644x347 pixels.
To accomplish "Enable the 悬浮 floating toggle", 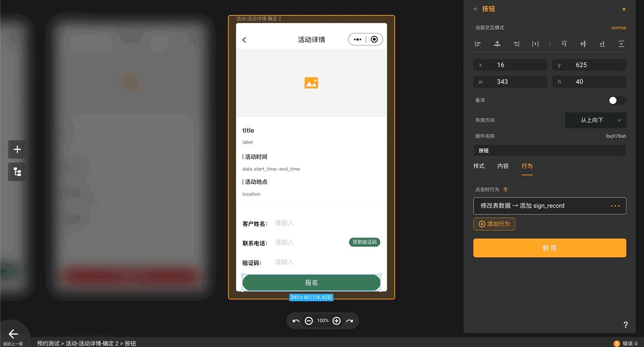I will pos(617,100).
